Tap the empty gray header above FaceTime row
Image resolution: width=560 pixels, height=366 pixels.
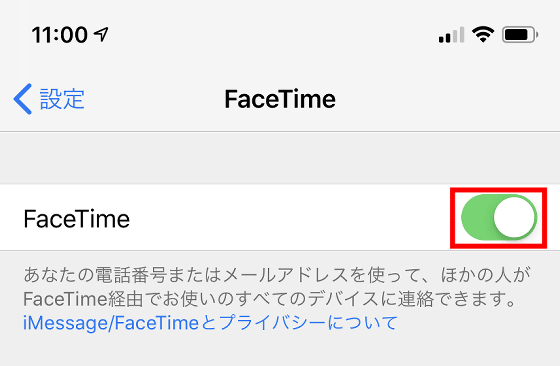pos(280,158)
